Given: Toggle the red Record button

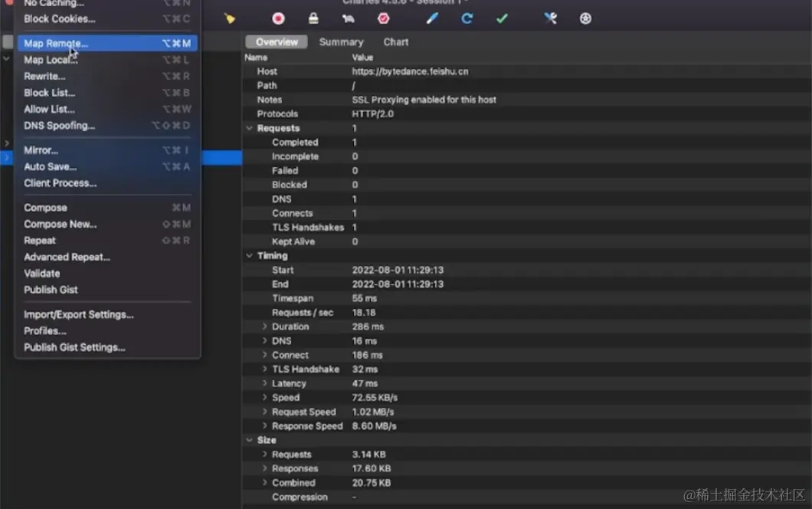Looking at the screenshot, I should (x=278, y=18).
